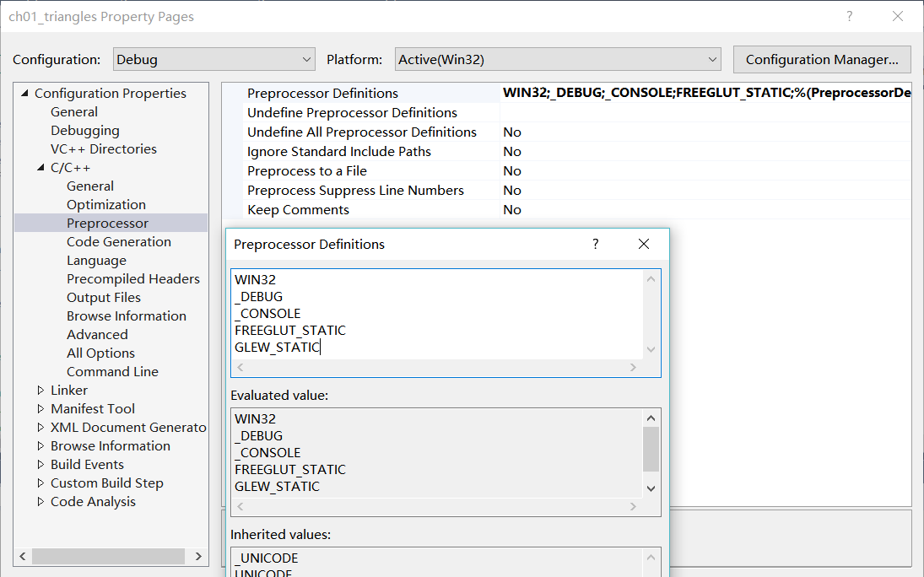Click the scroll-up arrow of definitions edit box

pyautogui.click(x=651, y=278)
